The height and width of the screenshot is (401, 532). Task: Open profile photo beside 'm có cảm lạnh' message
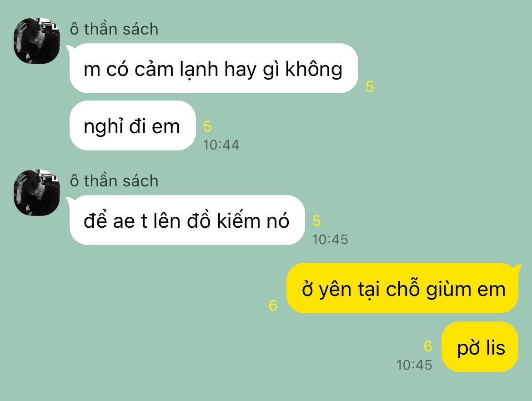pos(37,41)
